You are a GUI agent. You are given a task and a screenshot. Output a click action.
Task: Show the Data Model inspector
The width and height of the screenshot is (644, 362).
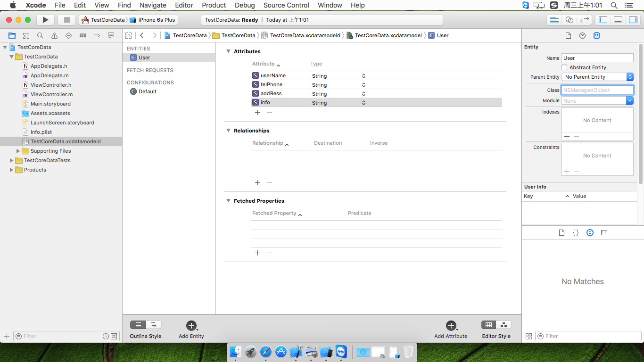point(596,36)
